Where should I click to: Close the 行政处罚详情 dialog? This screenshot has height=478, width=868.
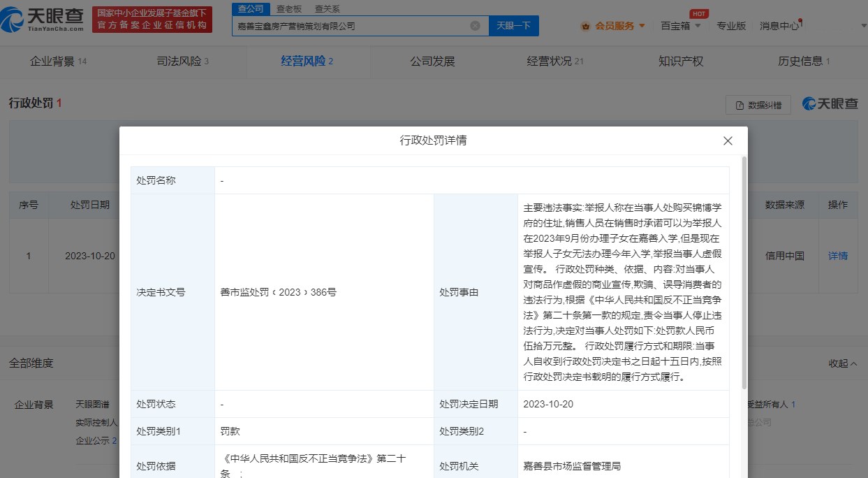pos(728,140)
